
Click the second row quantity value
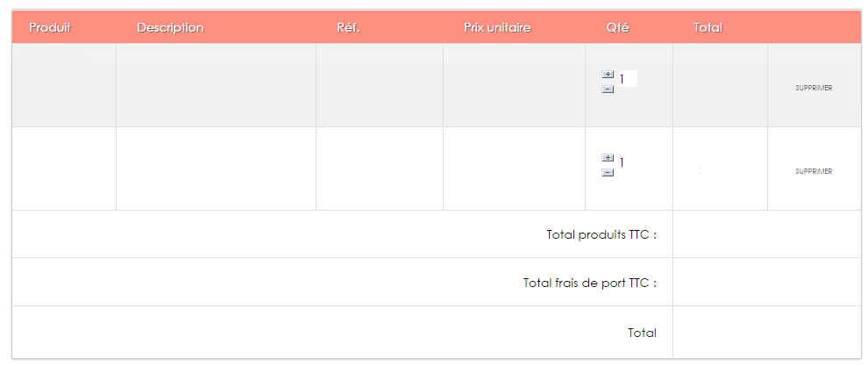pyautogui.click(x=623, y=162)
